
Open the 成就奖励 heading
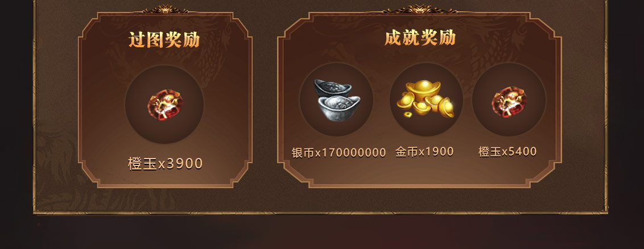tap(420, 38)
